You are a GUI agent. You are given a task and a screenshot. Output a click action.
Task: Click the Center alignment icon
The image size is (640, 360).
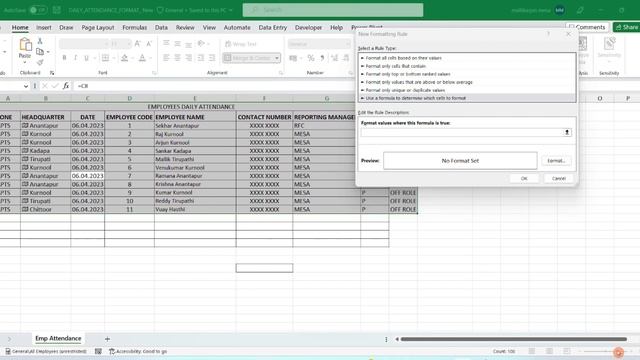[x=177, y=58]
